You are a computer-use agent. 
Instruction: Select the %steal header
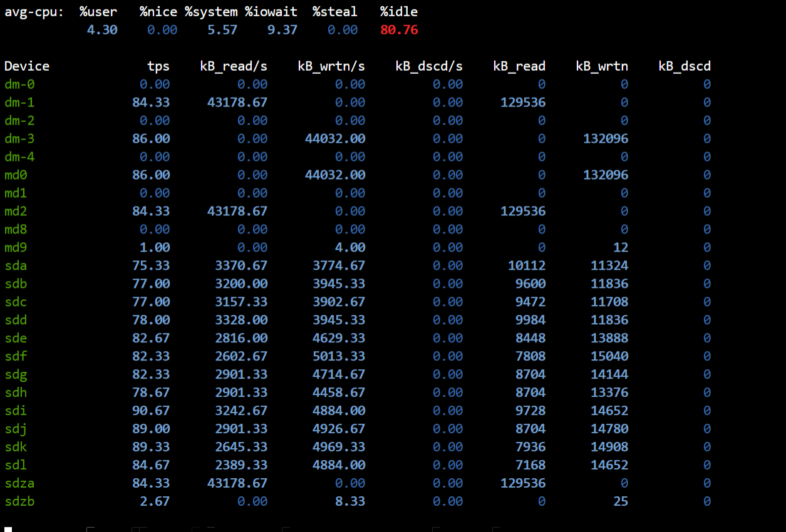click(335, 12)
